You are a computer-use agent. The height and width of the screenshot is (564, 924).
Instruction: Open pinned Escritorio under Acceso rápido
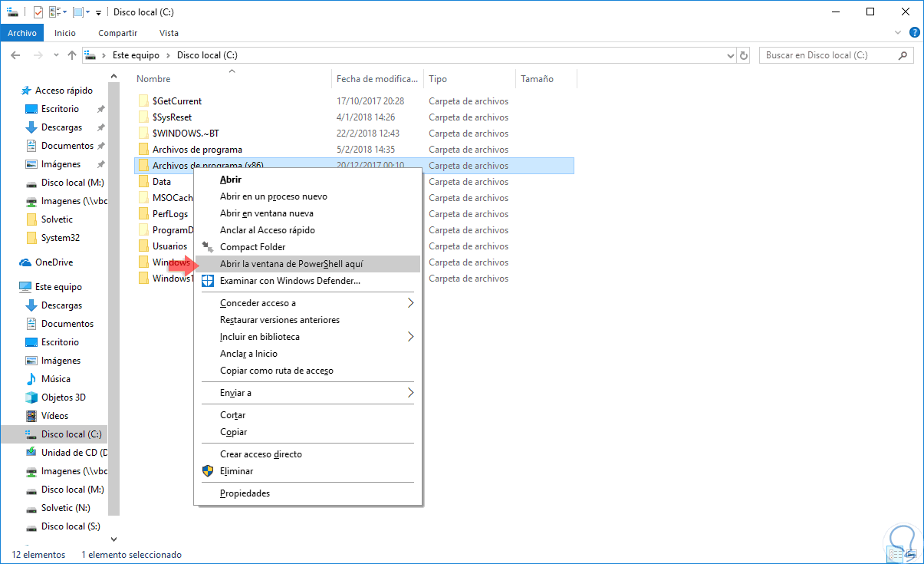point(61,109)
